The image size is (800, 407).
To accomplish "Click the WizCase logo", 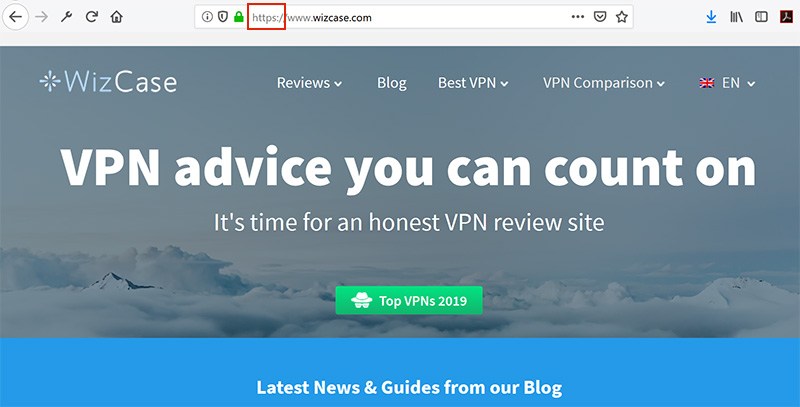I will pos(108,82).
